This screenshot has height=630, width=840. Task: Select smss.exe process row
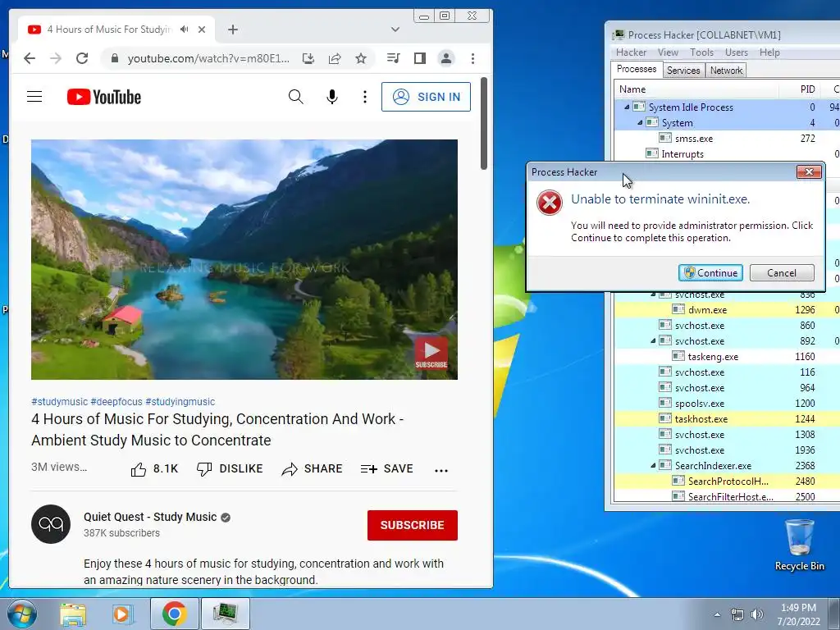[727, 138]
